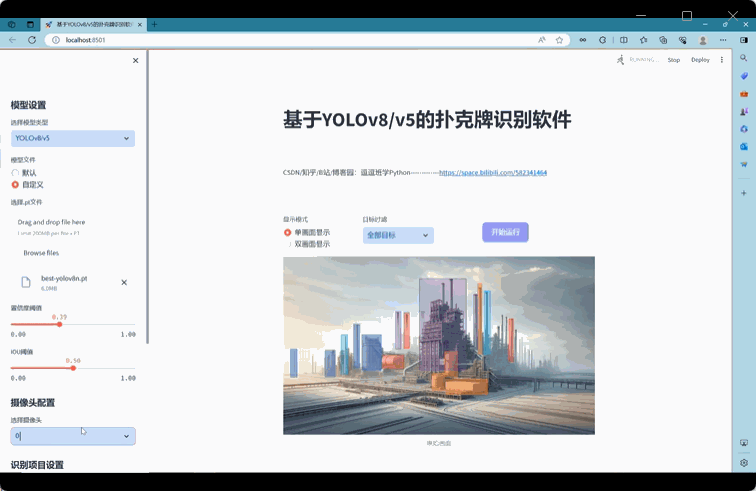
Task: Close the YOLOv8/v5 browser tab
Action: pos(140,25)
